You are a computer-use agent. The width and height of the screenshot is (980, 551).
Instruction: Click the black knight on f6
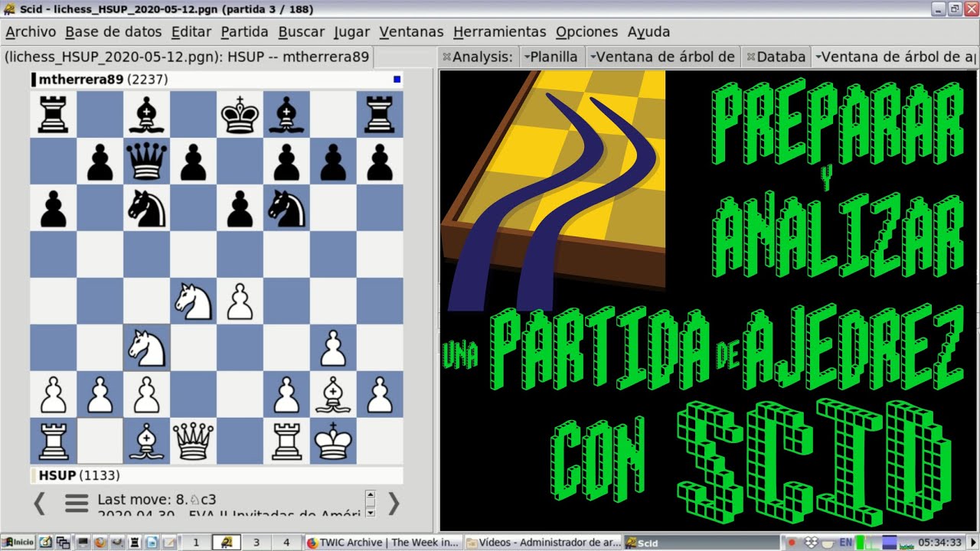(286, 207)
